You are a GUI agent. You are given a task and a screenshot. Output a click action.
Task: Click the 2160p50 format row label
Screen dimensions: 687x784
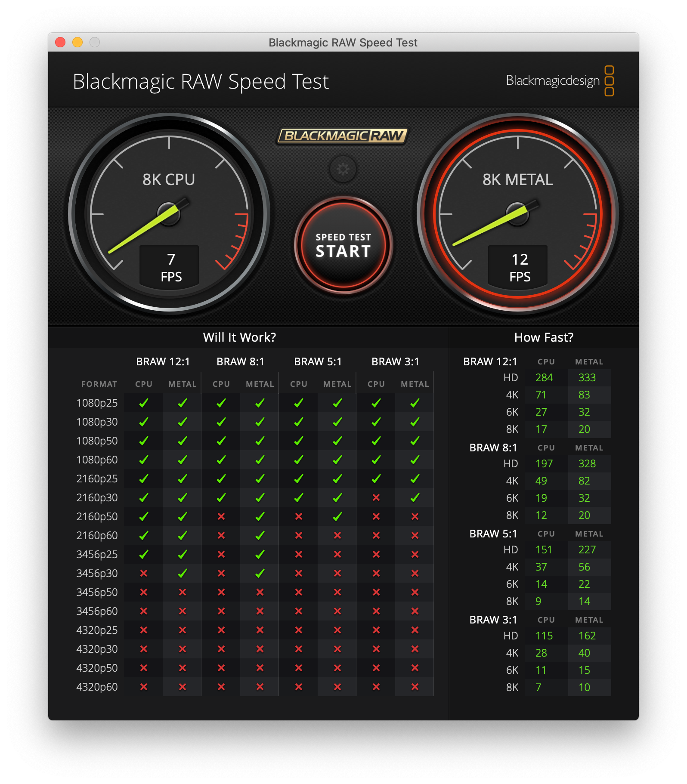coord(97,517)
